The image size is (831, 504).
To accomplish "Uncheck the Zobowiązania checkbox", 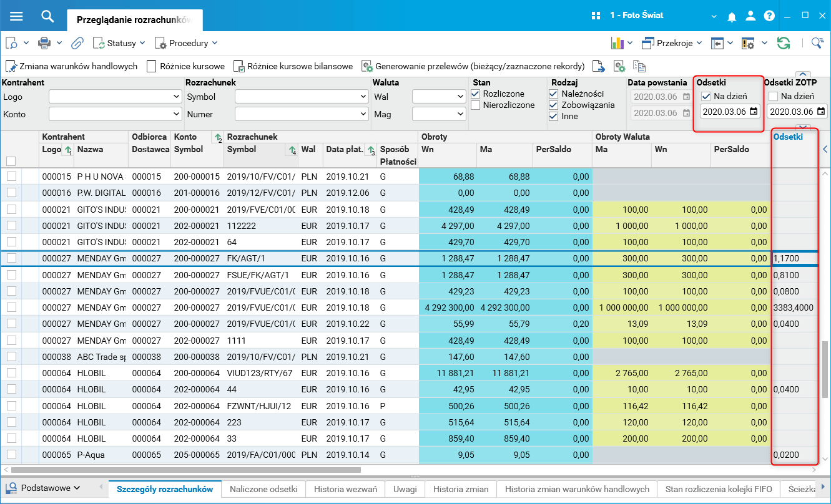I will [x=553, y=105].
